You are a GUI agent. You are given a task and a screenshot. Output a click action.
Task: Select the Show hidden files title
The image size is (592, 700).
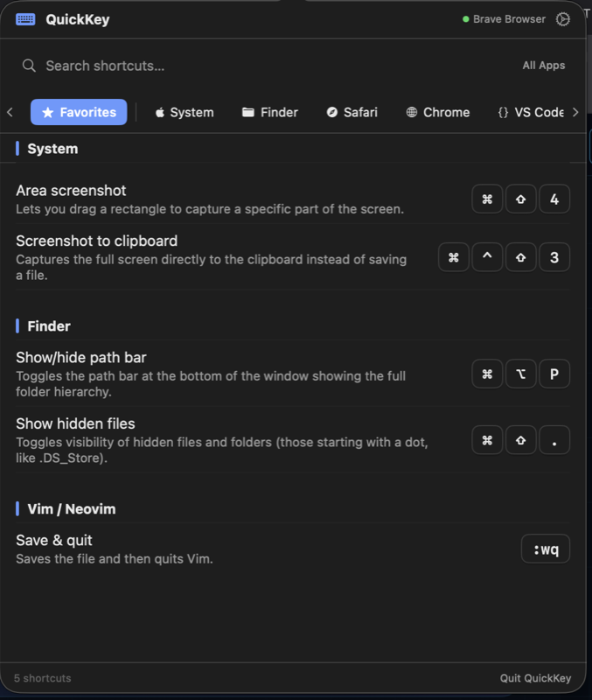(75, 423)
